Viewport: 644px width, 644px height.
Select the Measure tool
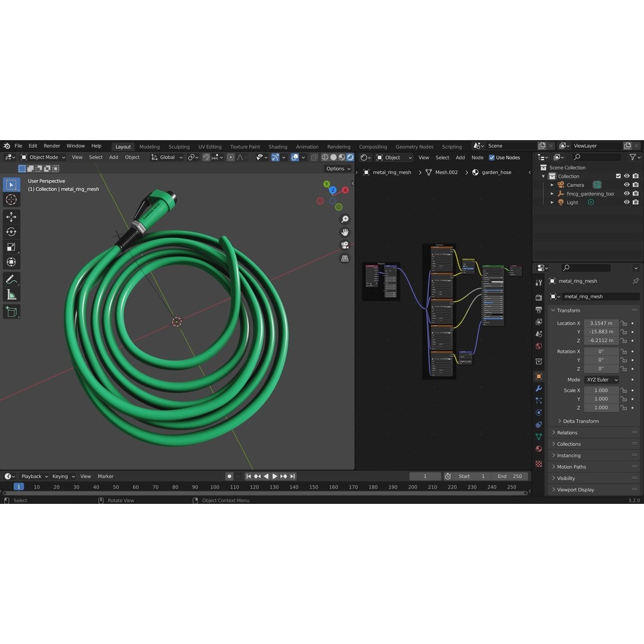11,295
